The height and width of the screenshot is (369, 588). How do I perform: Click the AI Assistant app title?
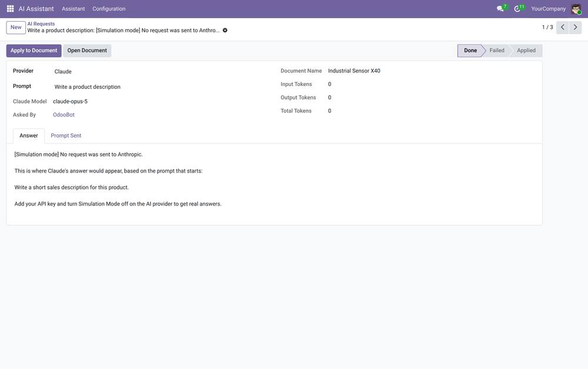pos(36,9)
